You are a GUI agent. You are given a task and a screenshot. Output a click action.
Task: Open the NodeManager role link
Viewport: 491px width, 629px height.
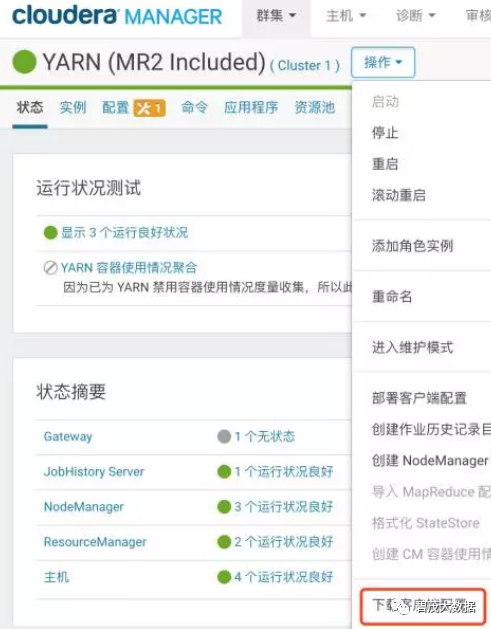(x=83, y=507)
